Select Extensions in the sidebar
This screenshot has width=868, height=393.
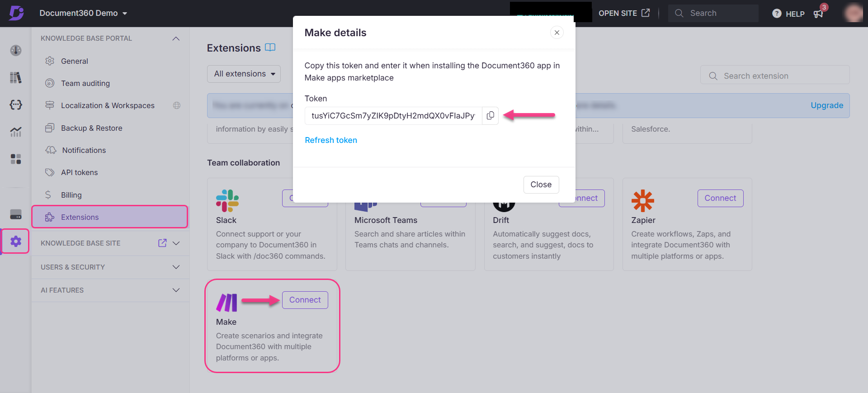tap(110, 217)
